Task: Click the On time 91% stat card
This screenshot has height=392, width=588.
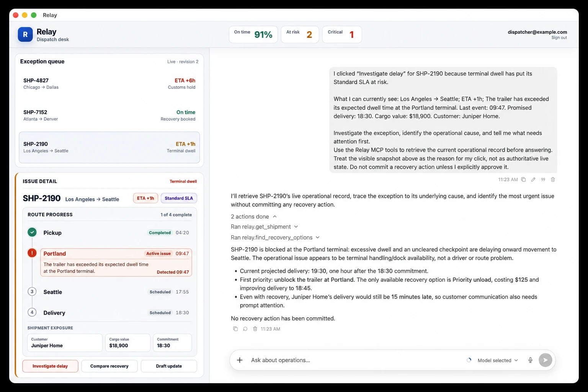Action: (253, 34)
